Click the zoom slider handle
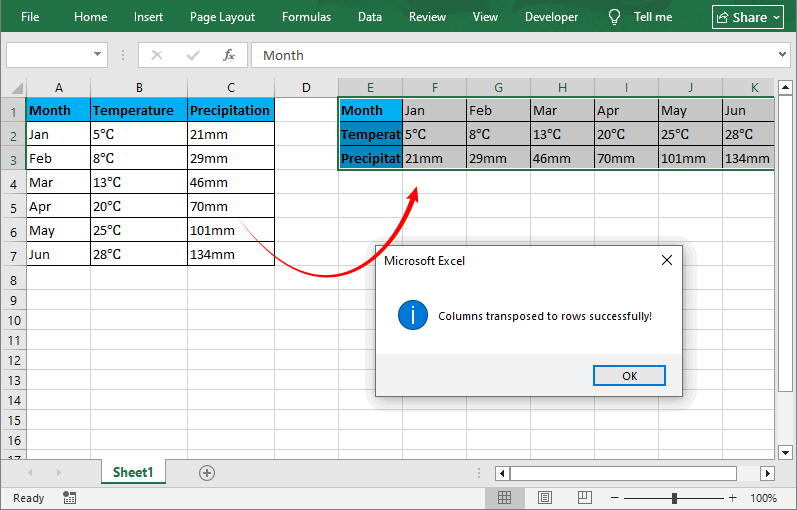The width and height of the screenshot is (797, 510). coord(675,497)
